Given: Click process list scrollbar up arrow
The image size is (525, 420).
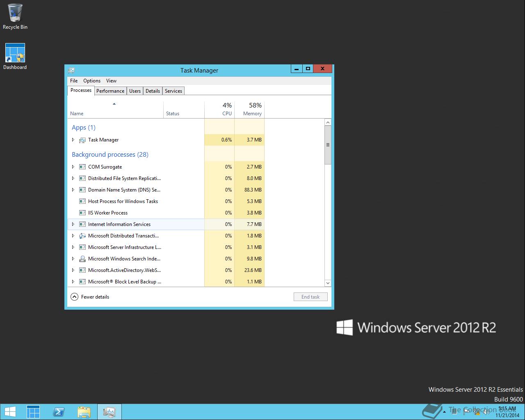Looking at the screenshot, I should point(328,123).
